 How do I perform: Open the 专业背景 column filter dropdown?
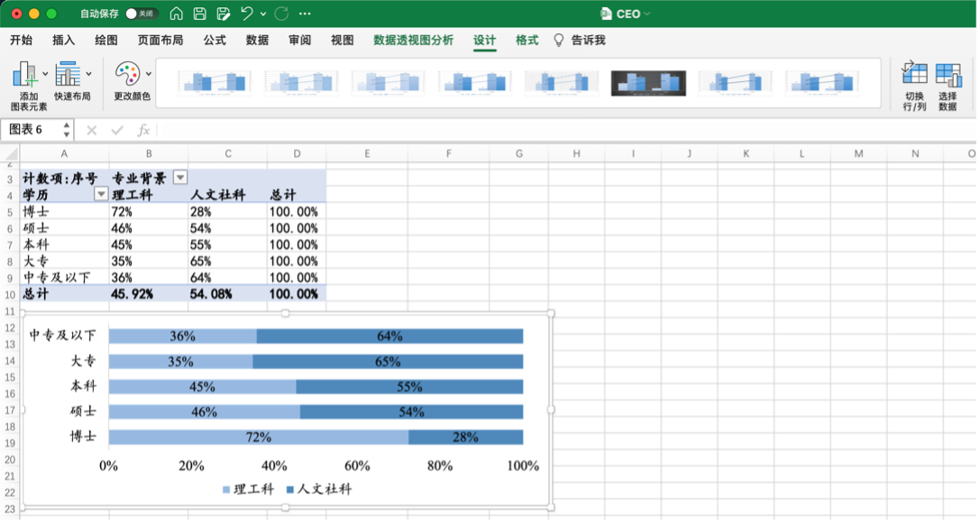180,178
